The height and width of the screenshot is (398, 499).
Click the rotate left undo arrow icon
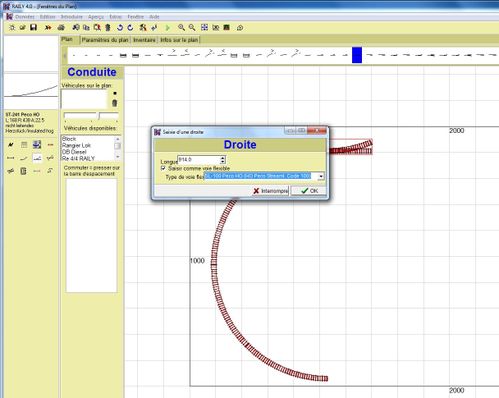point(120,28)
